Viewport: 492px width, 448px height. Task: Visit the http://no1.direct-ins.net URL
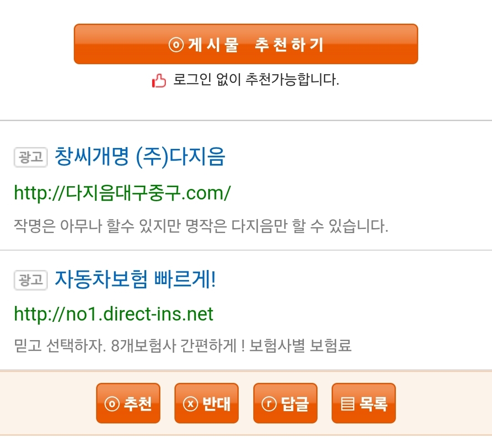pos(114,314)
